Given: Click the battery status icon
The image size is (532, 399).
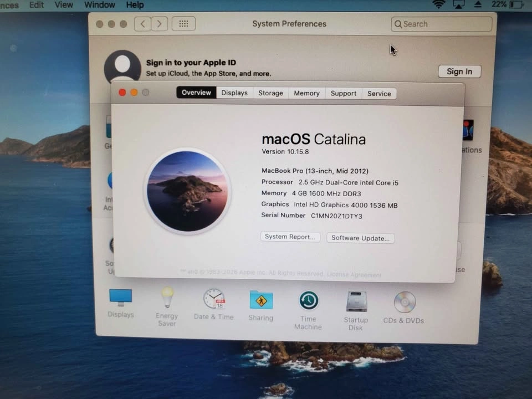Looking at the screenshot, I should point(516,5).
